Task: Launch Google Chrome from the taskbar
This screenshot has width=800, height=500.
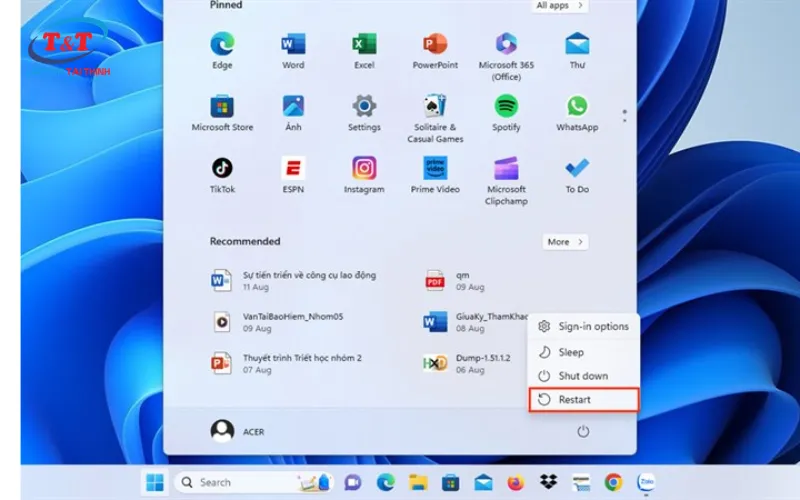Action: tap(614, 482)
